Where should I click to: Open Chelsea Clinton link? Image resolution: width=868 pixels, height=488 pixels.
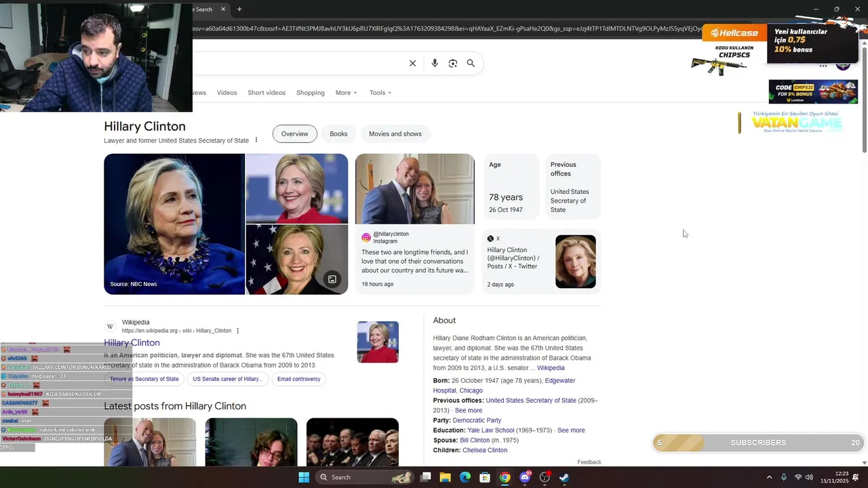coord(485,450)
